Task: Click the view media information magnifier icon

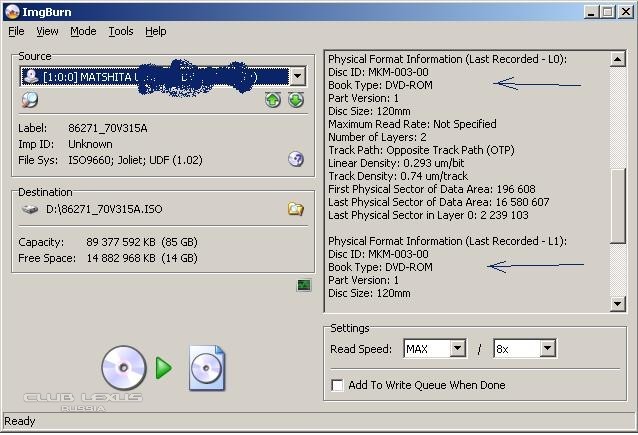Action: (x=30, y=100)
